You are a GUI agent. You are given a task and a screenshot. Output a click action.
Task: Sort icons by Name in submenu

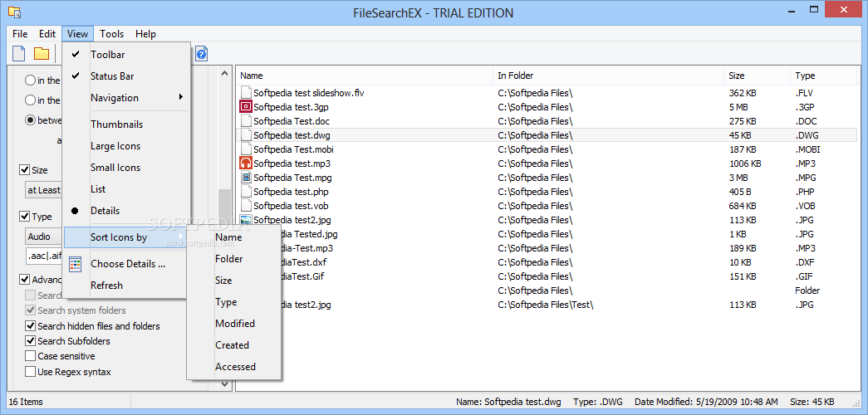pos(233,237)
